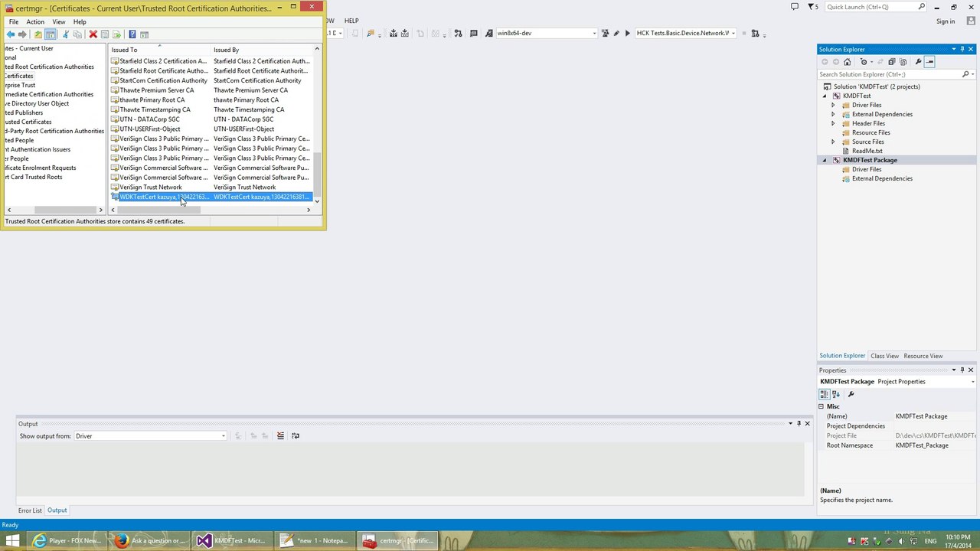Collapse the KMDFTest Package node

click(825, 160)
